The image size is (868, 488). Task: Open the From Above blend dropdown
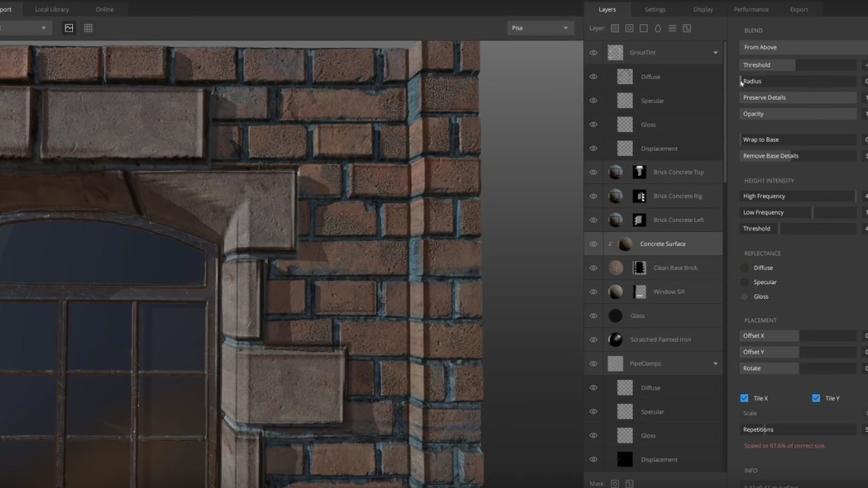coord(804,47)
